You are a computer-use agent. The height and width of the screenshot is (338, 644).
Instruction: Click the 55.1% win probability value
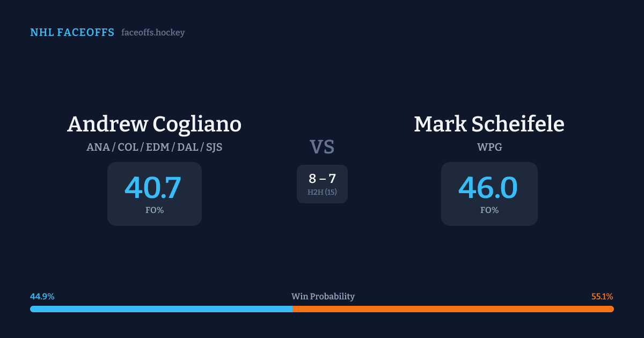(x=602, y=297)
